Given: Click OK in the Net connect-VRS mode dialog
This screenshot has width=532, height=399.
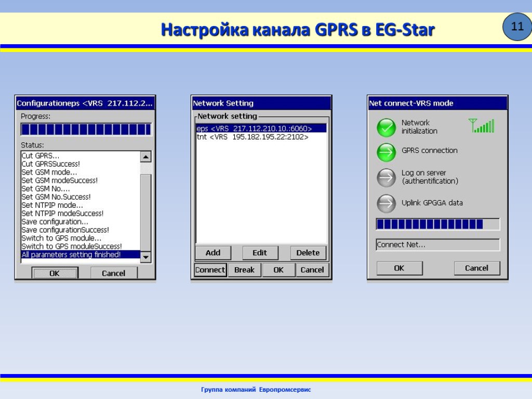Looking at the screenshot, I should point(400,268).
